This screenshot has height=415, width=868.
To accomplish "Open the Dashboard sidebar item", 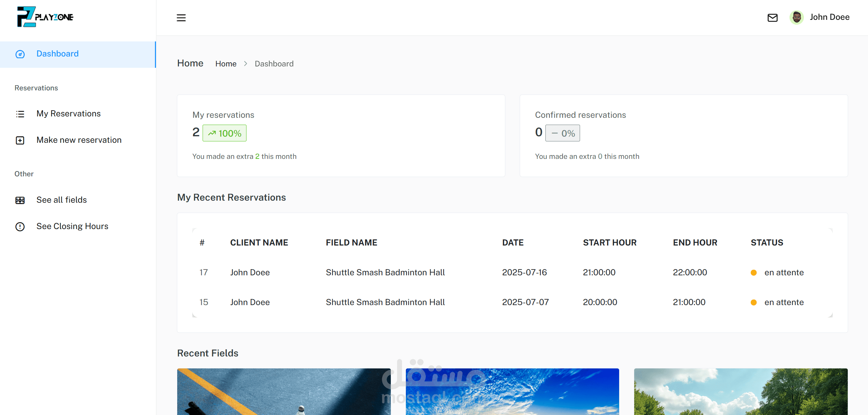I will tap(58, 54).
